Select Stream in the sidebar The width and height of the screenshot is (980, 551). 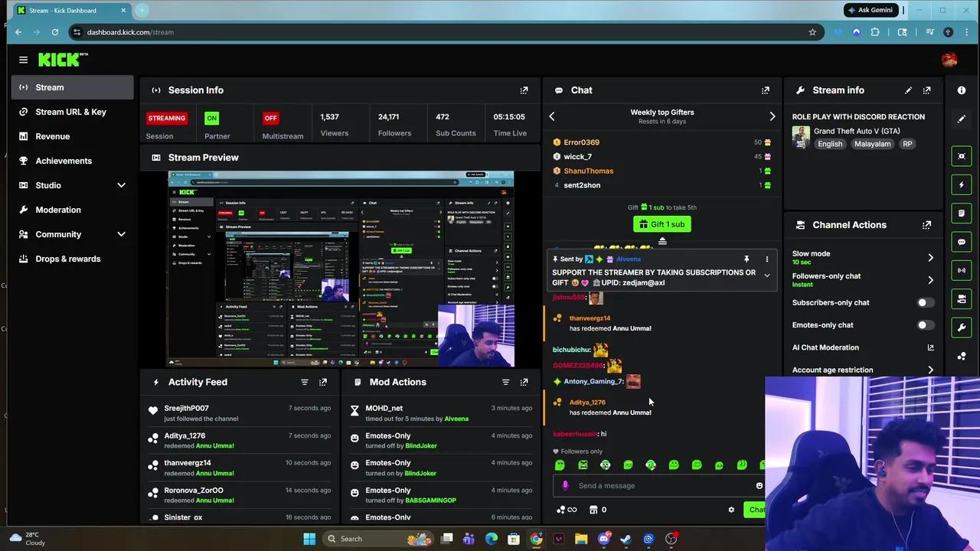[x=73, y=87]
